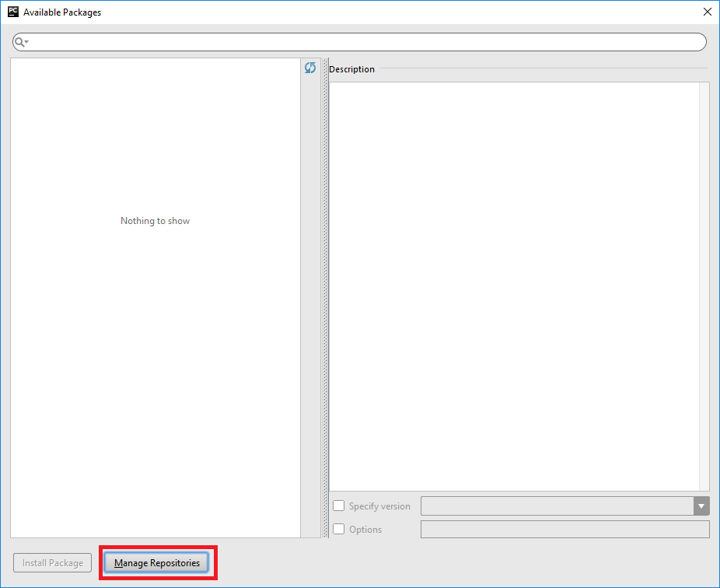Image resolution: width=720 pixels, height=588 pixels.
Task: Enable the Specify version checkbox
Action: [339, 506]
